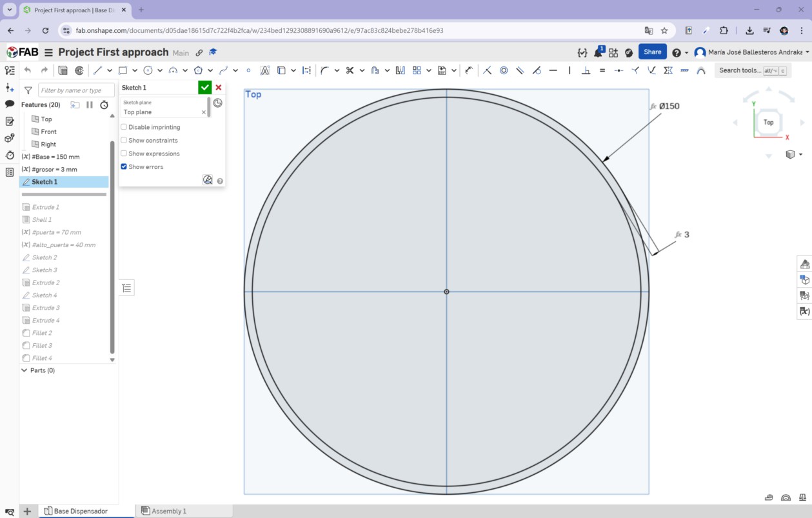Open a new browser tab
This screenshot has width=812, height=518.
pos(141,10)
